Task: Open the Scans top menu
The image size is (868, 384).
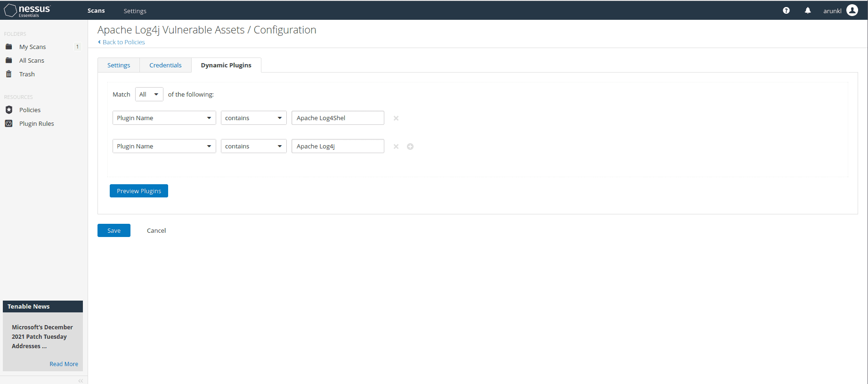Action: (x=96, y=10)
